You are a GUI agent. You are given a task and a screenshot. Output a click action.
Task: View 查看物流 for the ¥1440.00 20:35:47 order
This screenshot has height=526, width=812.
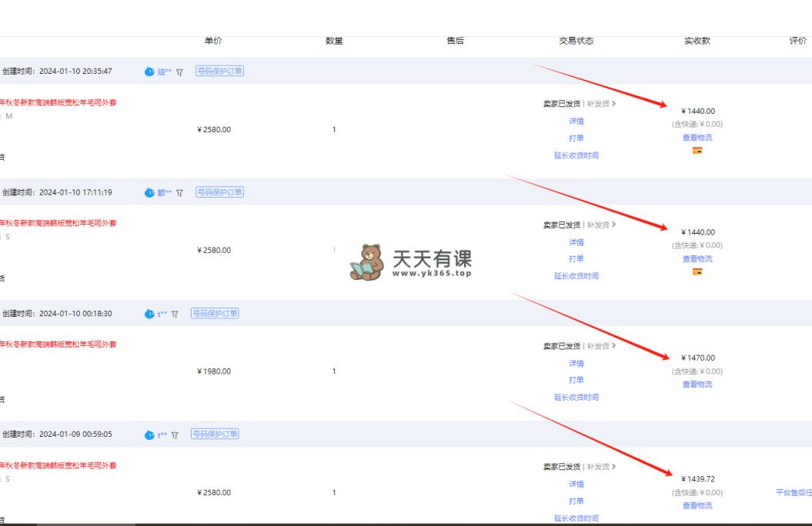click(697, 138)
